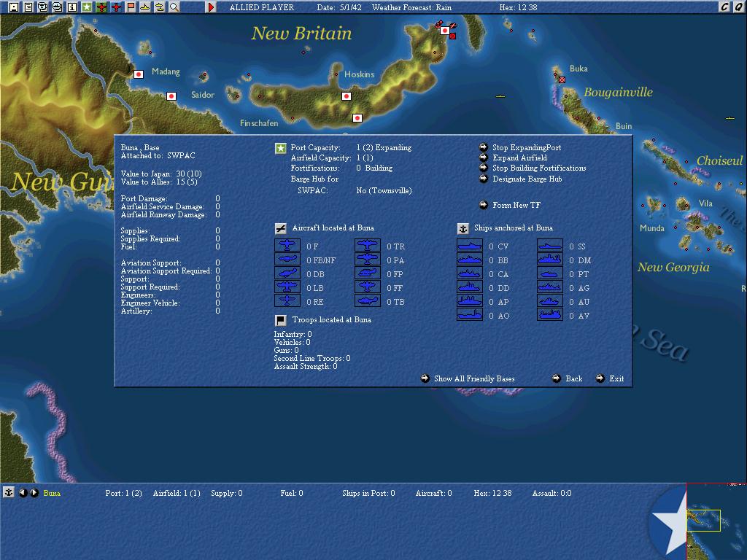
Task: Click the anchor icon beside Buna in bottom bar
Action: coord(9,492)
